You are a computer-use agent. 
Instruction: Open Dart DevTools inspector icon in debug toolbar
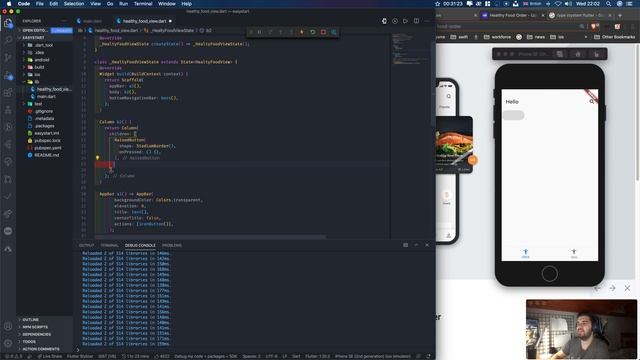tap(334, 32)
